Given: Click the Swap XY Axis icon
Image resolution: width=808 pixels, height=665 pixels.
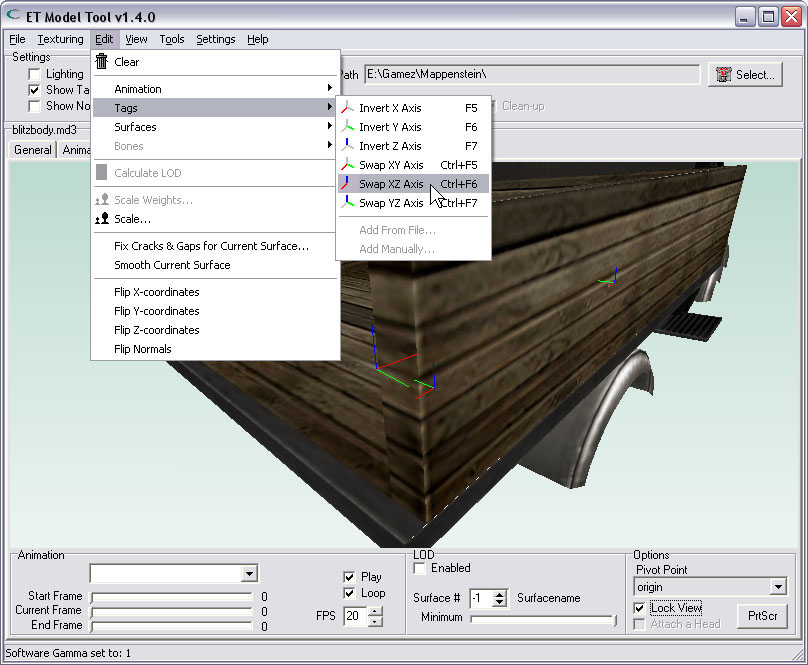Looking at the screenshot, I should [x=347, y=165].
